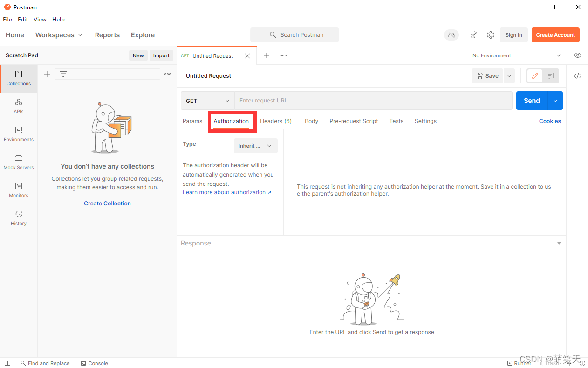
Task: Open the Console from status bar
Action: pos(95,363)
